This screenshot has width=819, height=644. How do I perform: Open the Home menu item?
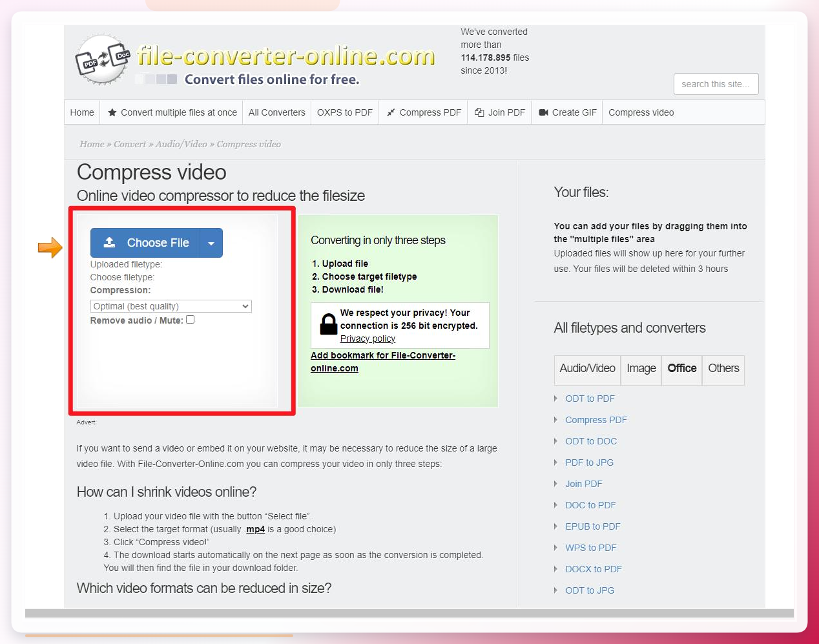coord(82,112)
